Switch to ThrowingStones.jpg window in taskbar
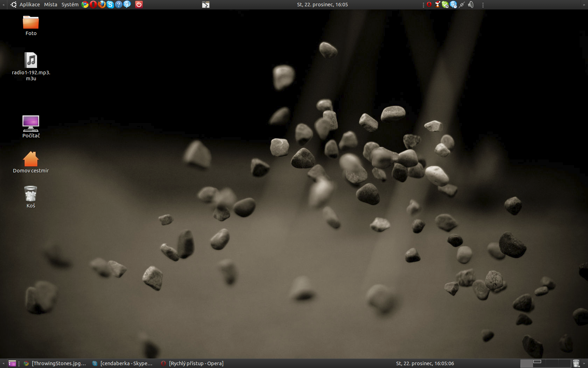588x368 pixels. 55,363
